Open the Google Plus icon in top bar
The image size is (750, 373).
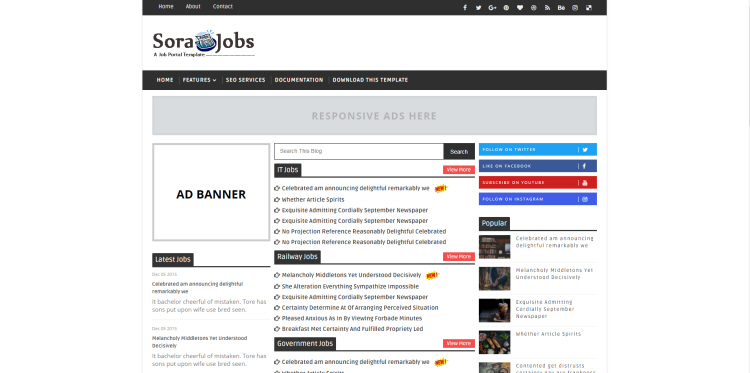tap(492, 8)
